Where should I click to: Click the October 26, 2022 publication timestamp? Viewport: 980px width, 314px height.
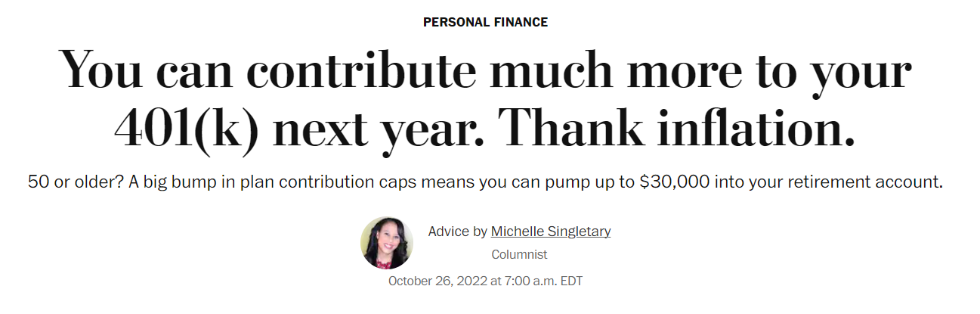[485, 281]
